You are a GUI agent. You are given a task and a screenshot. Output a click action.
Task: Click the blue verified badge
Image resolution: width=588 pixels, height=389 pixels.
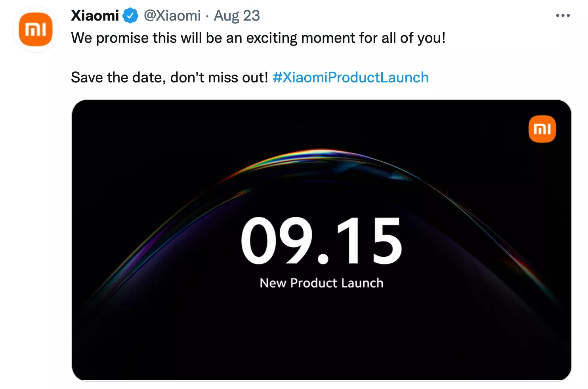pos(130,16)
